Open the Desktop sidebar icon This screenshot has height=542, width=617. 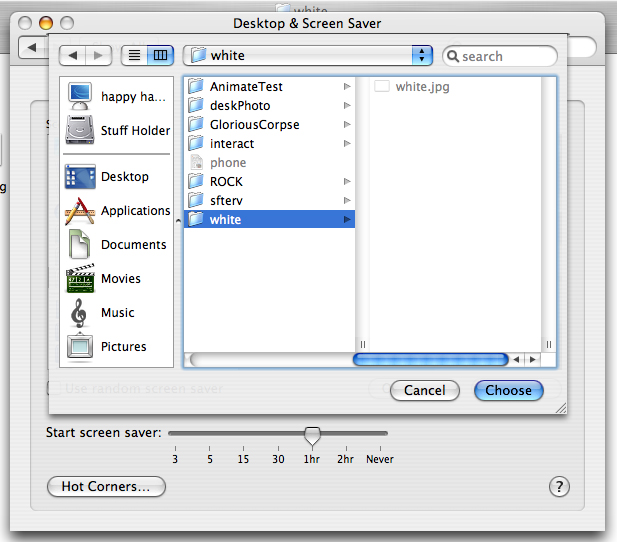pyautogui.click(x=80, y=177)
